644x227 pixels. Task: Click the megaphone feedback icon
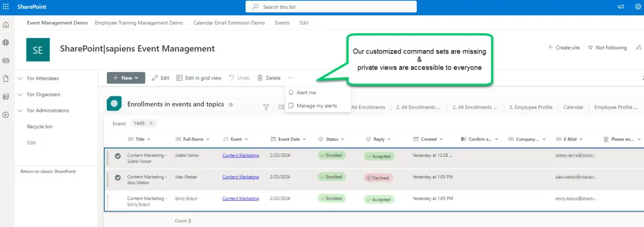tap(621, 7)
